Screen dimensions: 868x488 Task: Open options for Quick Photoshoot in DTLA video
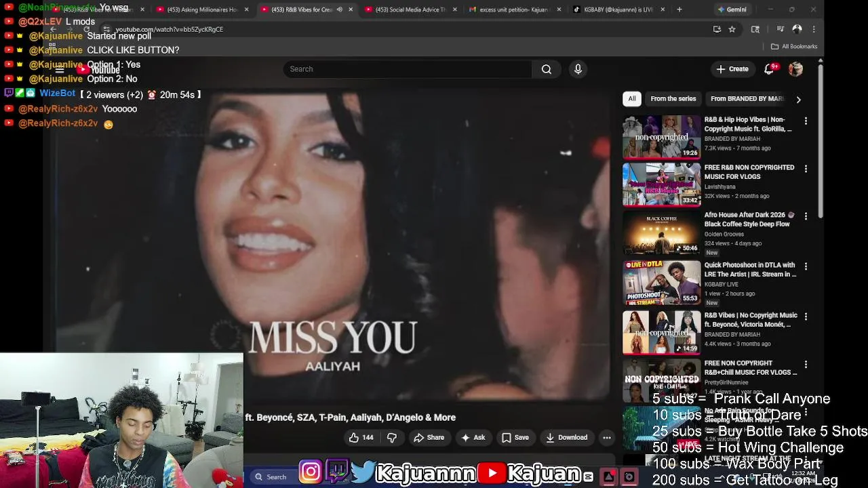tap(806, 266)
